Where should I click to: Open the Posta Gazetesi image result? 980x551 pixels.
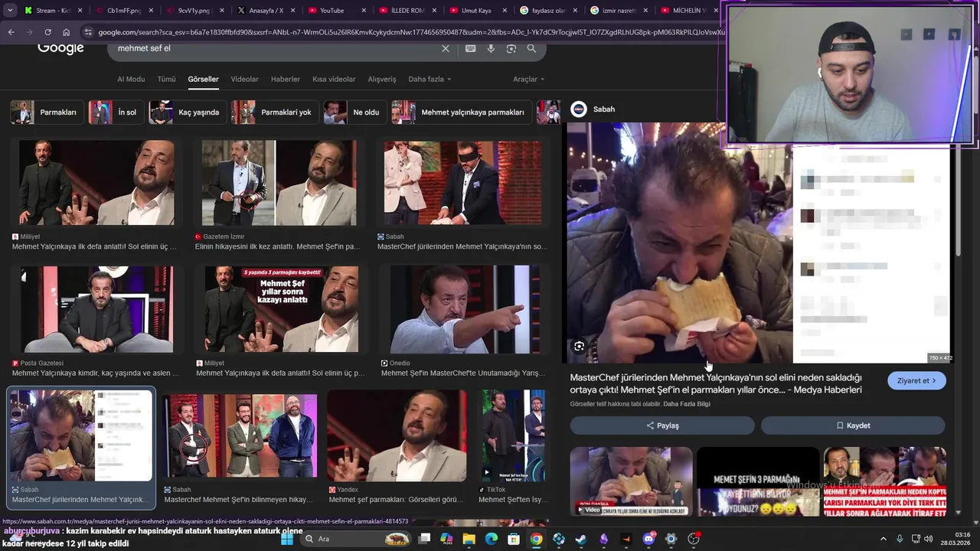pos(96,309)
